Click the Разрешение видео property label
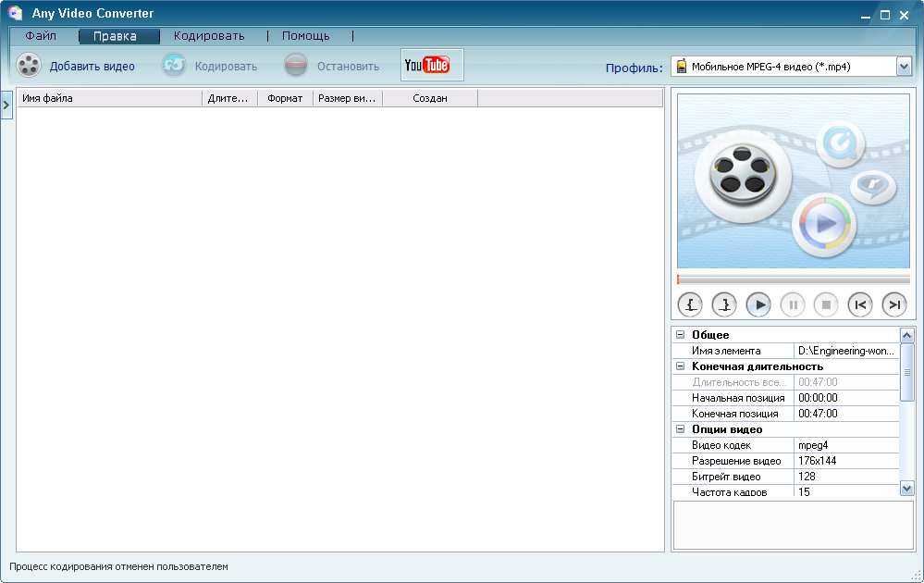The width and height of the screenshot is (924, 583). click(736, 461)
